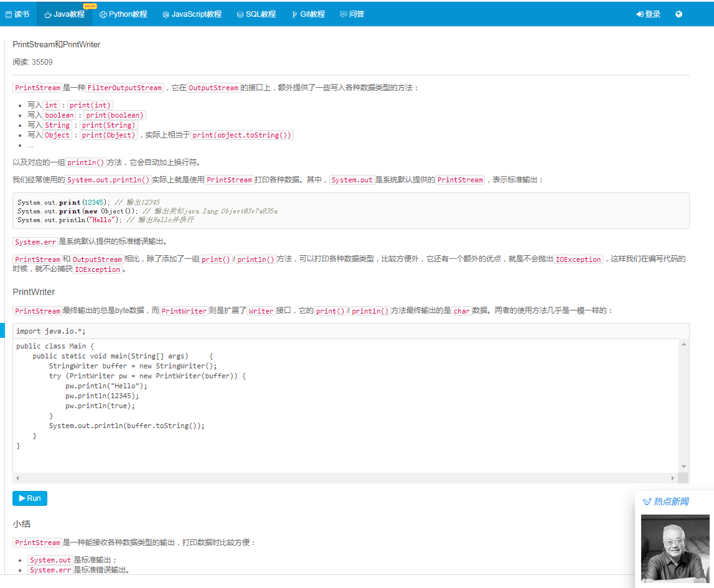Click the login arrow icon beside 登录
This screenshot has height=588, width=714.
coord(640,14)
